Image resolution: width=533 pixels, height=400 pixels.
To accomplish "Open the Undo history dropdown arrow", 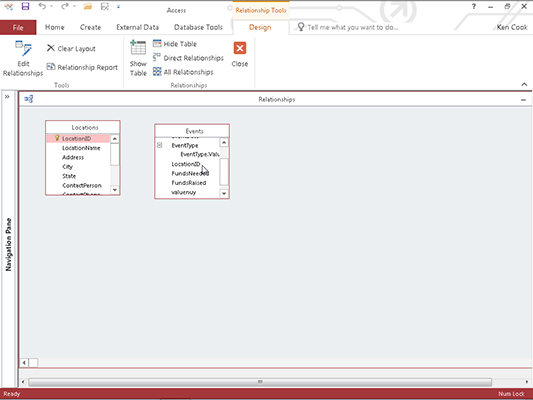I will 52,6.
